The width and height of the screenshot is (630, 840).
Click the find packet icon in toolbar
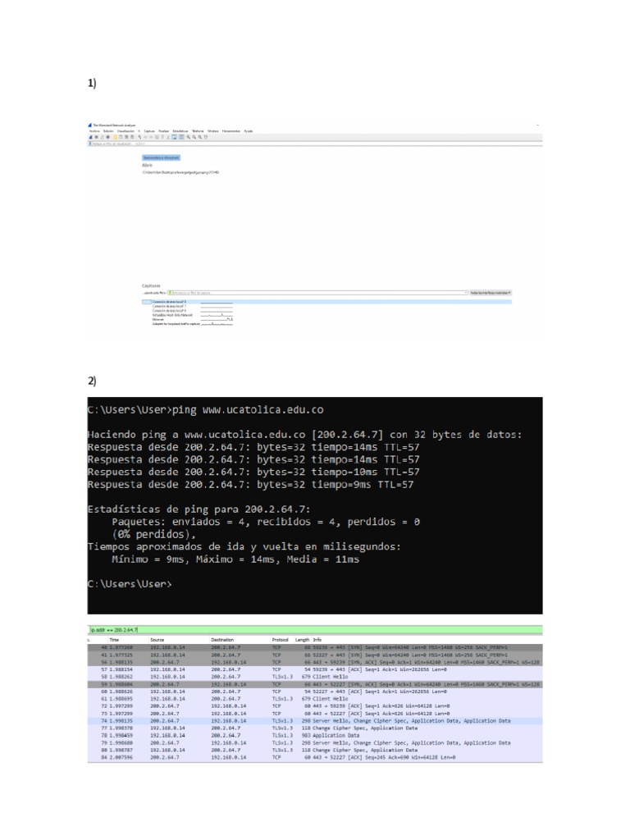[139, 137]
